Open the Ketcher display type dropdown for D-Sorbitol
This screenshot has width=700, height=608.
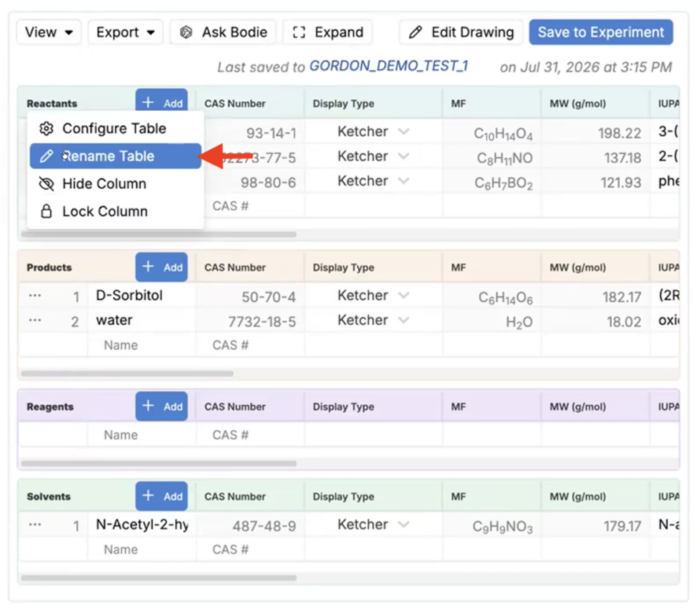(403, 295)
